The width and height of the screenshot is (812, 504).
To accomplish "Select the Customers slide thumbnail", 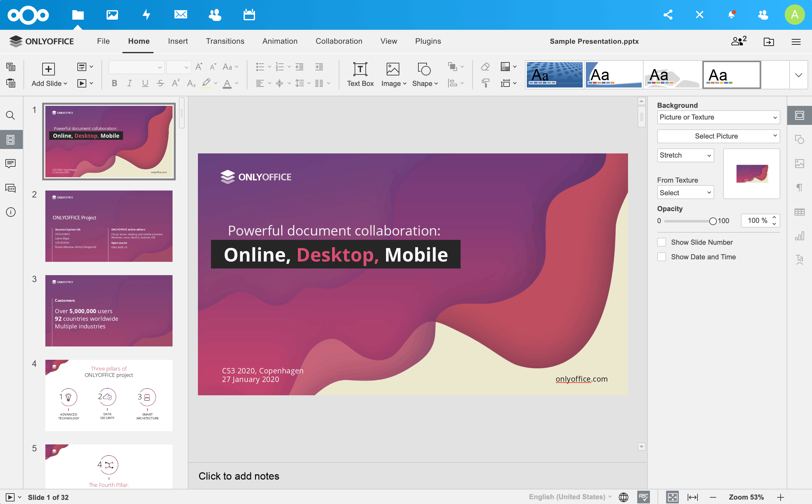I will [109, 311].
